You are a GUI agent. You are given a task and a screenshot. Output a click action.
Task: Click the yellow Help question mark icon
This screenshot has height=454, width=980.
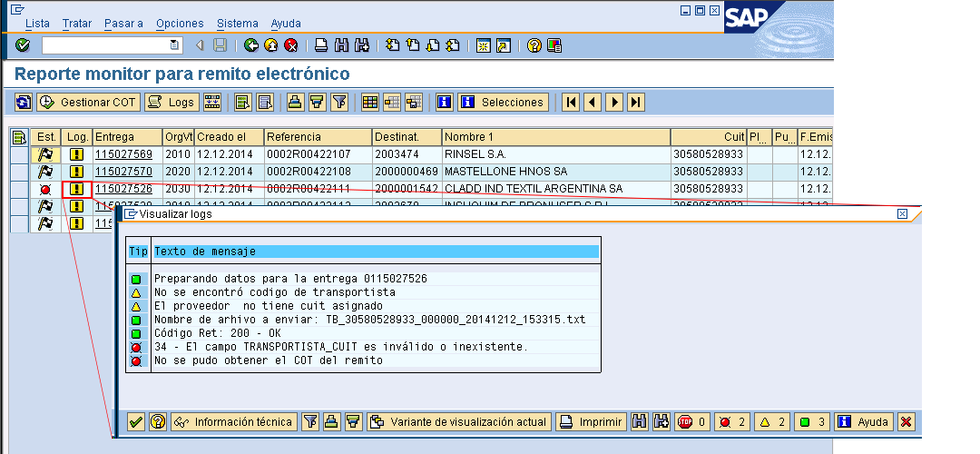click(x=534, y=45)
